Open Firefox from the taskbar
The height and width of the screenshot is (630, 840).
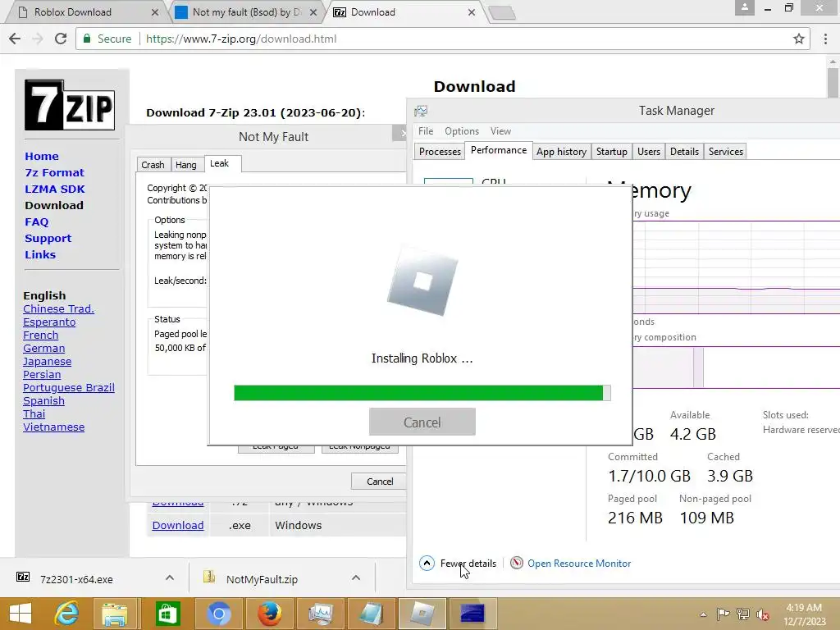(x=269, y=614)
